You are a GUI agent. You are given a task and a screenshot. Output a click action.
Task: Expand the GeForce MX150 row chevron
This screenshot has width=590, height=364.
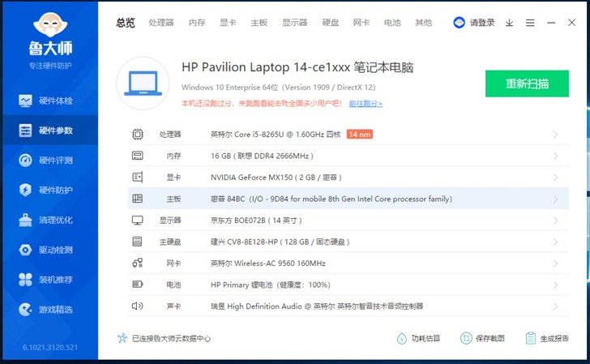(x=555, y=178)
